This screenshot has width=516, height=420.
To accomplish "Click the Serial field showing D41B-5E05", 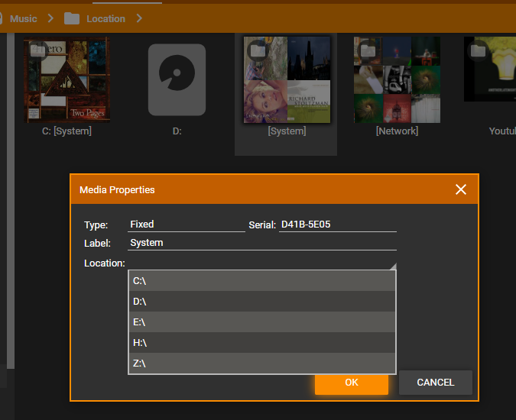I will [337, 225].
